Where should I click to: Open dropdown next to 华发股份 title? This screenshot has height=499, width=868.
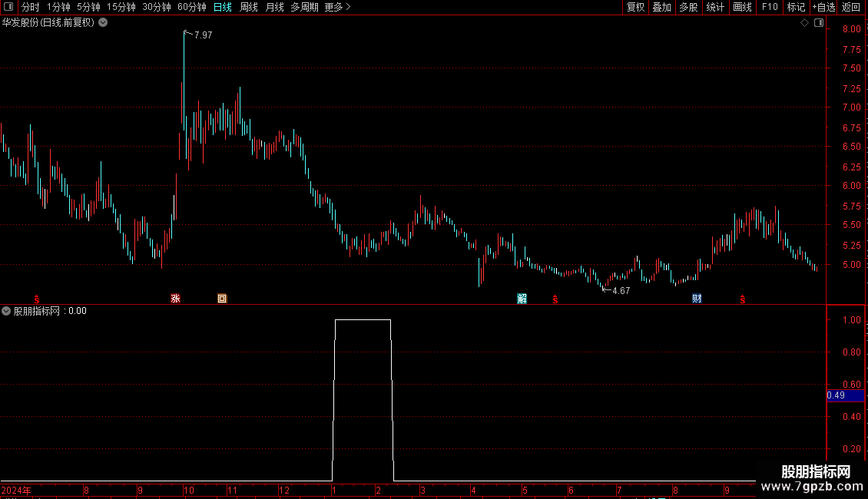click(103, 23)
